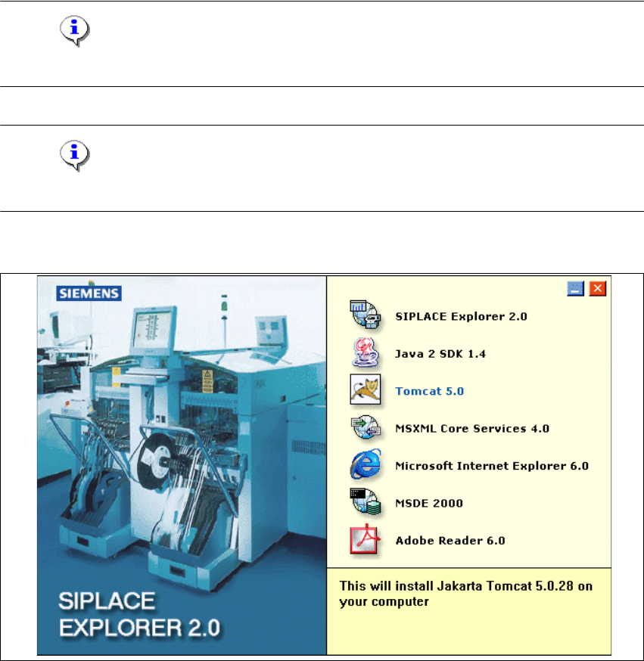The image size is (644, 661).
Task: Select the Java 2 SDK 1.4 label
Action: [x=440, y=354]
